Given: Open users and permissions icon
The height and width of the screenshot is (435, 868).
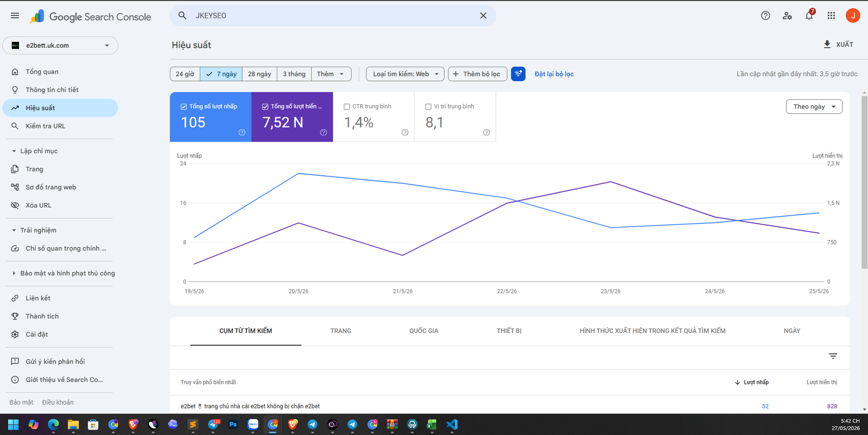Looking at the screenshot, I should (787, 16).
